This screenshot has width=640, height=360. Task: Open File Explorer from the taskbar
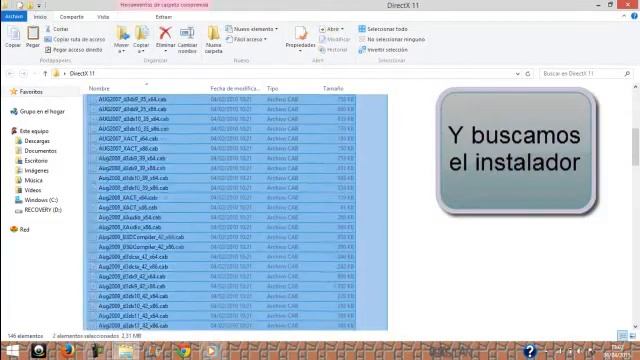point(125,351)
